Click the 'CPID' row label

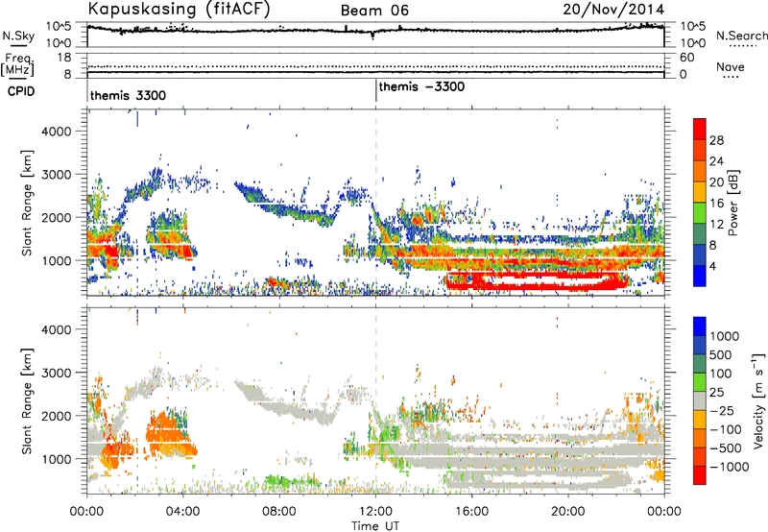21,91
